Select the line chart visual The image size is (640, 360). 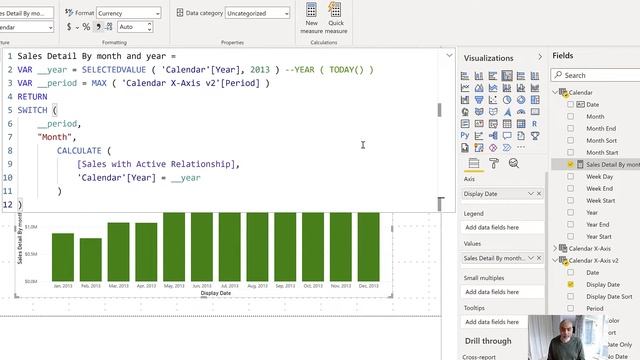tap(465, 88)
